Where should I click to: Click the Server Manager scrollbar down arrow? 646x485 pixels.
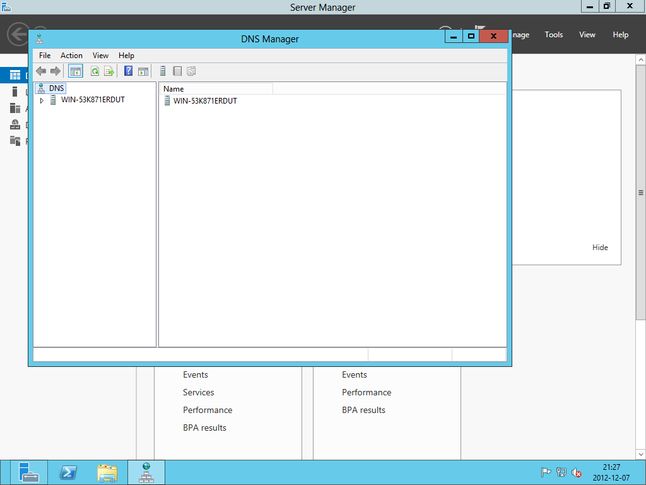click(x=641, y=454)
